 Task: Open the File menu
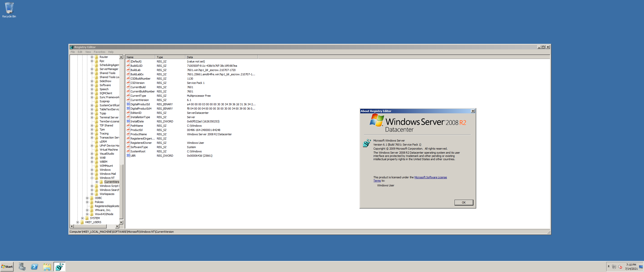(73, 52)
